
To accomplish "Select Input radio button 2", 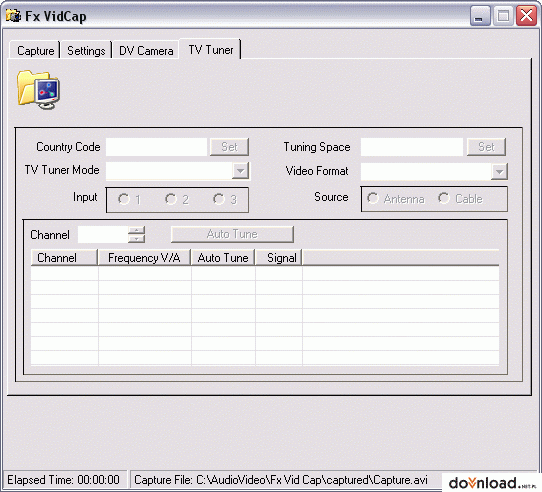I will click(176, 199).
